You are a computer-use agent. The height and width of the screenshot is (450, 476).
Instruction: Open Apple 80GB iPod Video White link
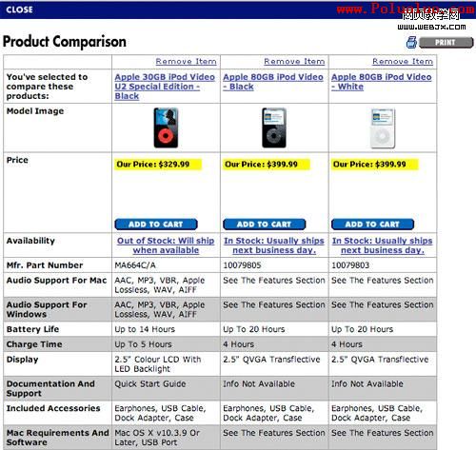click(382, 82)
